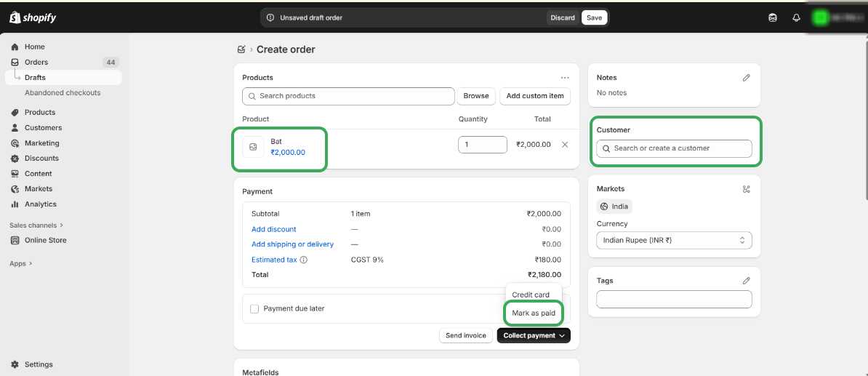Open Abandoned checkouts in the sidebar
This screenshot has width=868, height=376.
coord(63,93)
